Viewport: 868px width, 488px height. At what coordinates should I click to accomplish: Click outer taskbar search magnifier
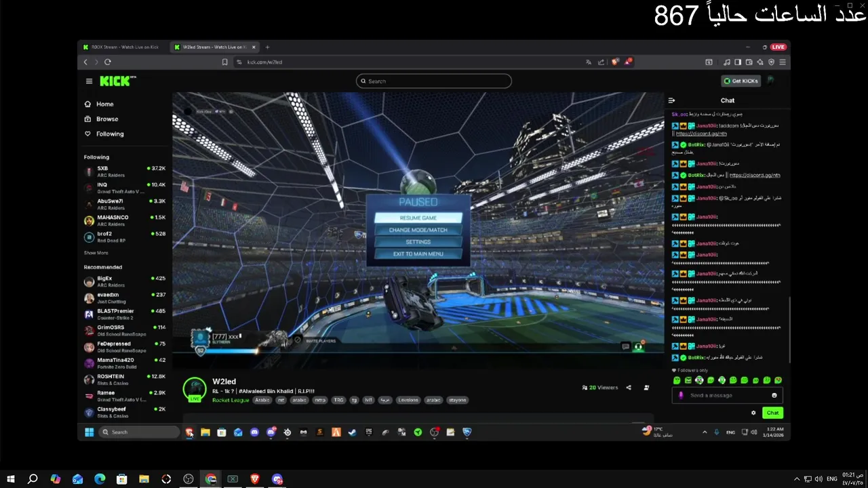click(x=33, y=479)
